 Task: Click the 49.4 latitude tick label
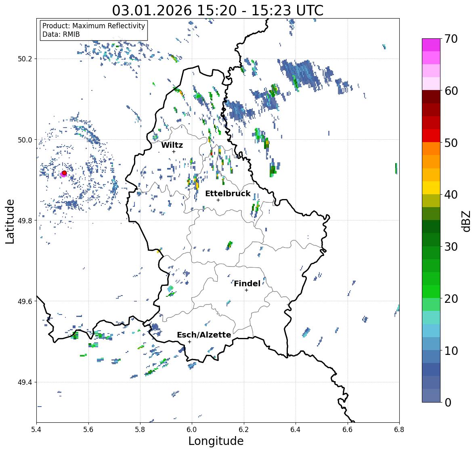(25, 382)
